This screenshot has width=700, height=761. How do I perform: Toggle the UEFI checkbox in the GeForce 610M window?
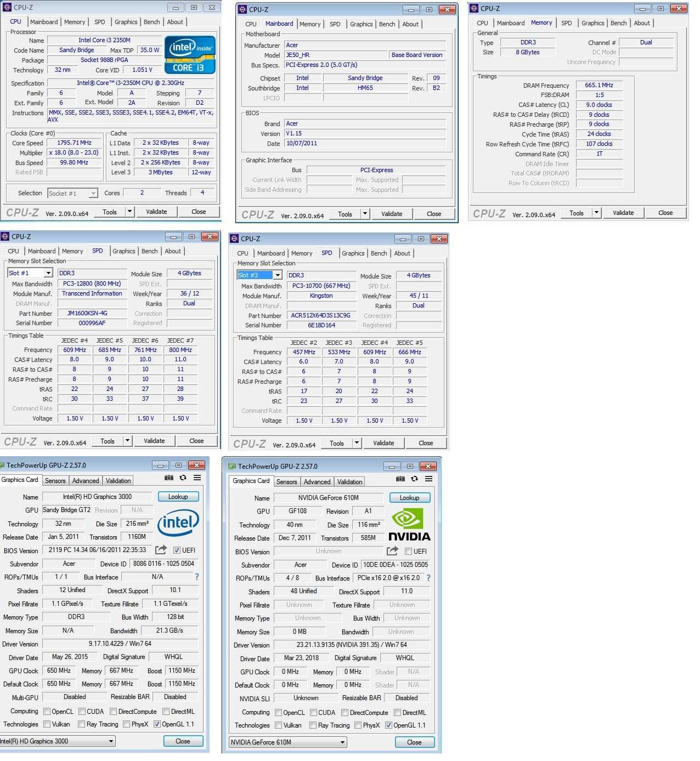(408, 552)
